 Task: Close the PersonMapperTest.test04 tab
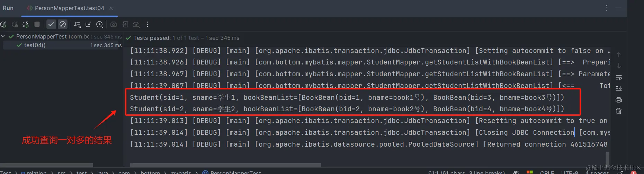pos(111,8)
